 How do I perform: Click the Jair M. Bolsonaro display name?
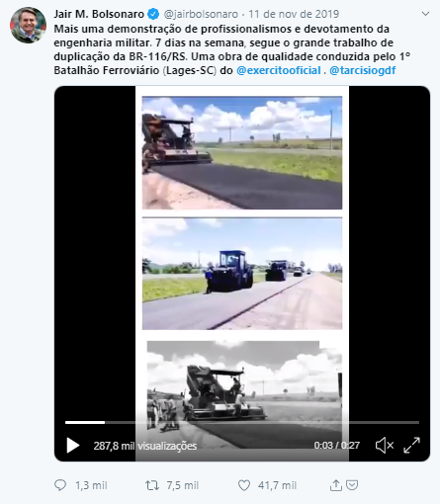[99, 14]
